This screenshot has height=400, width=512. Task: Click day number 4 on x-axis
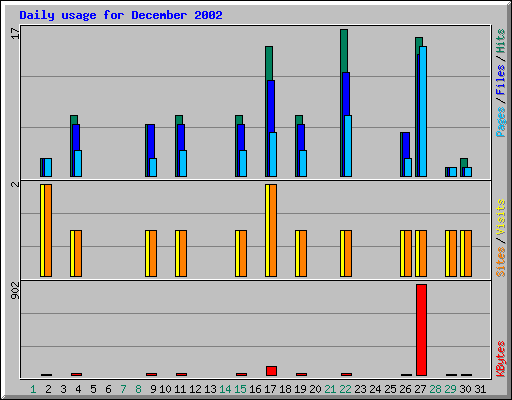78,389
